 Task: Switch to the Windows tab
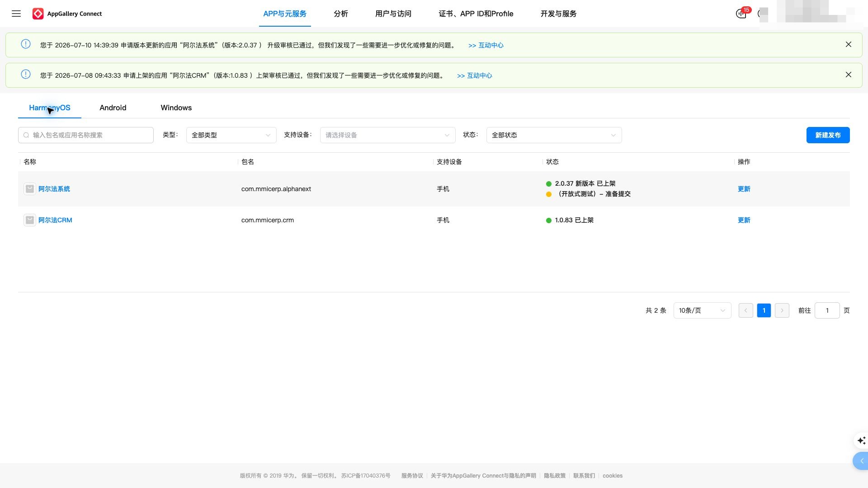[176, 108]
